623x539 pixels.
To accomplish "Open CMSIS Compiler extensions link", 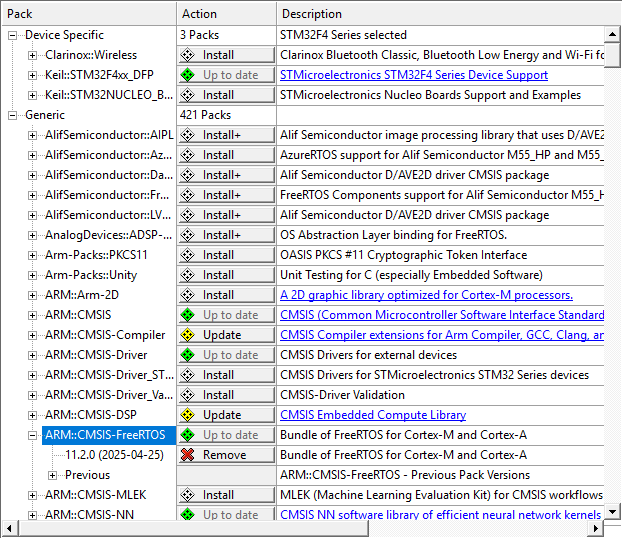I will point(442,335).
